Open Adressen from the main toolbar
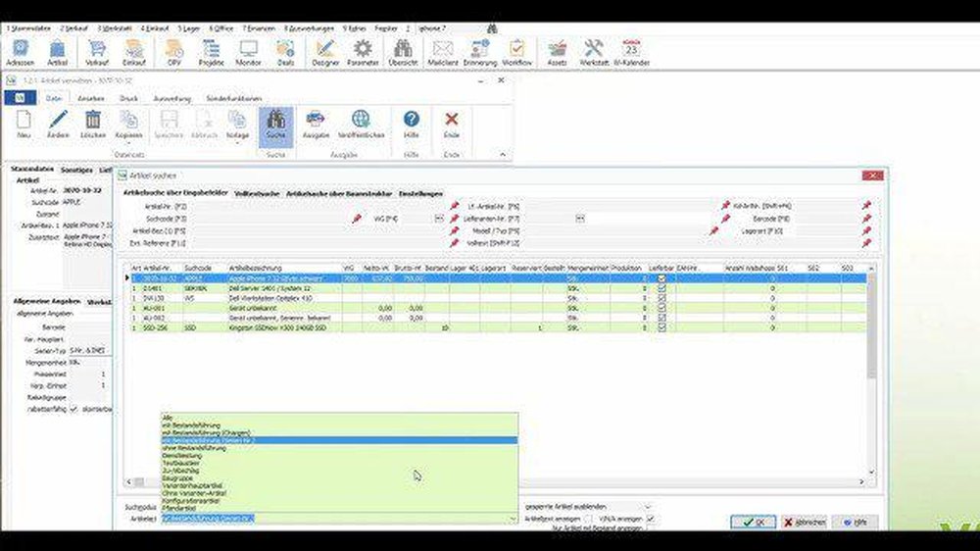980x551 pixels. [x=20, y=53]
